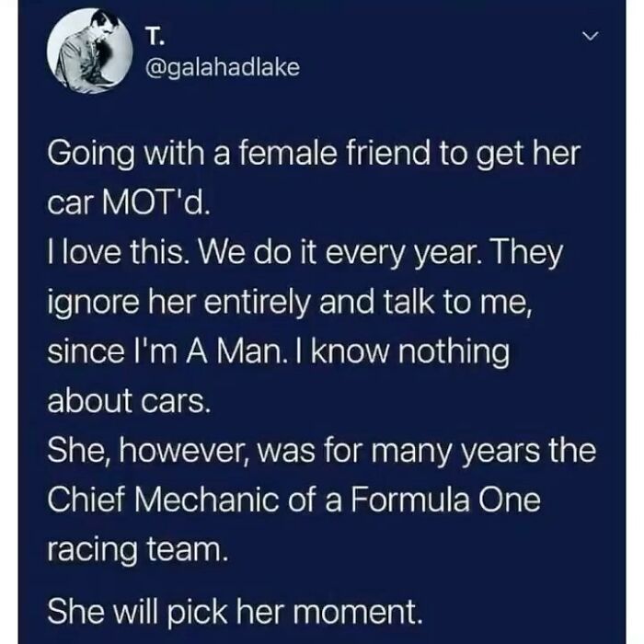Visit the @galahadlake handle link
644x644 pixels.
[x=223, y=67]
